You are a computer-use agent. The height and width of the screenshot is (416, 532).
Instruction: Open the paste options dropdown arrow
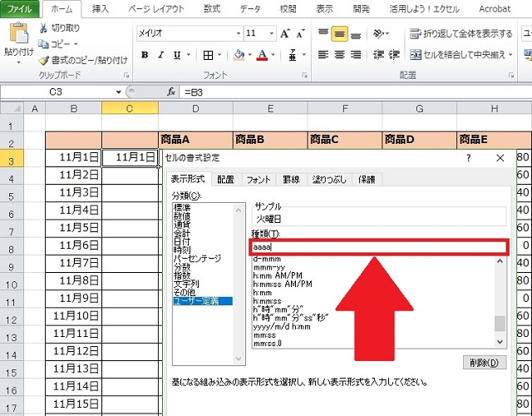coord(18,63)
